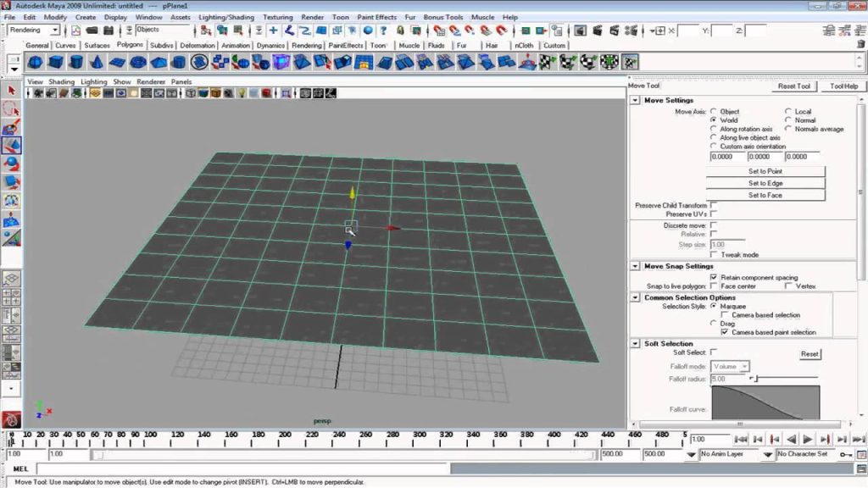Open the Paint Effects menu

(x=376, y=17)
